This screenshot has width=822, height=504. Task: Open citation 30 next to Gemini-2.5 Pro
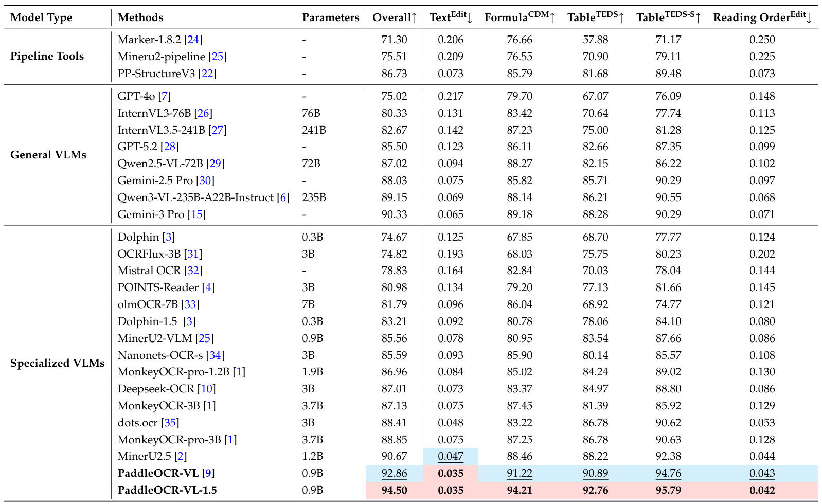pos(205,181)
